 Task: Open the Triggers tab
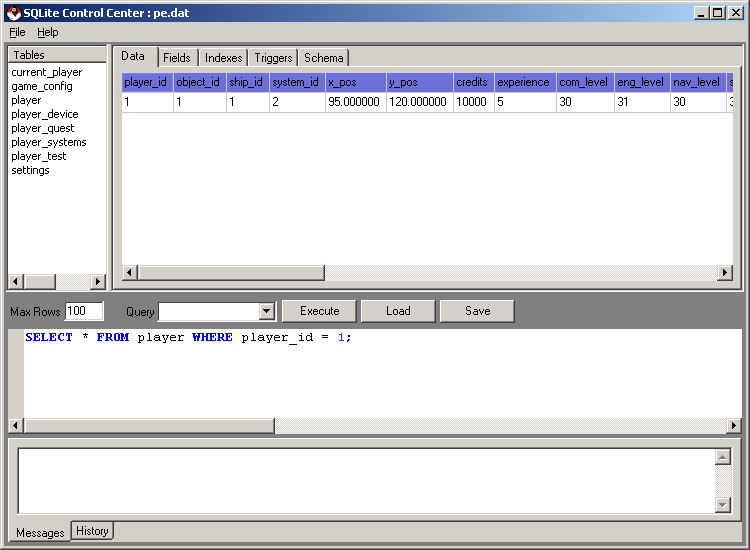tap(273, 58)
